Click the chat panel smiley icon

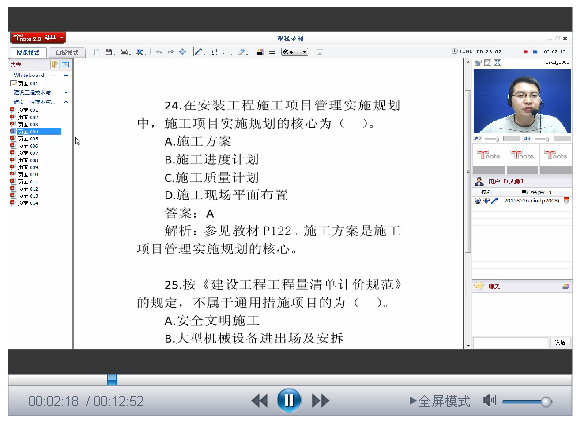[479, 286]
